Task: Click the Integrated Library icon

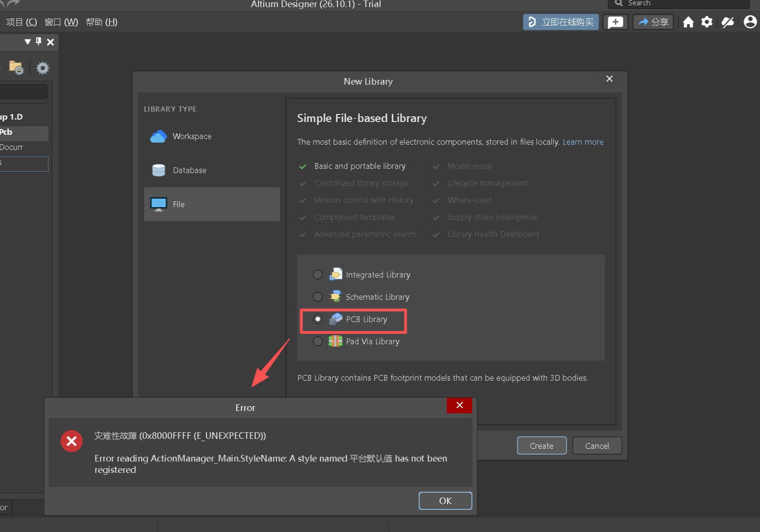Action: click(x=335, y=274)
